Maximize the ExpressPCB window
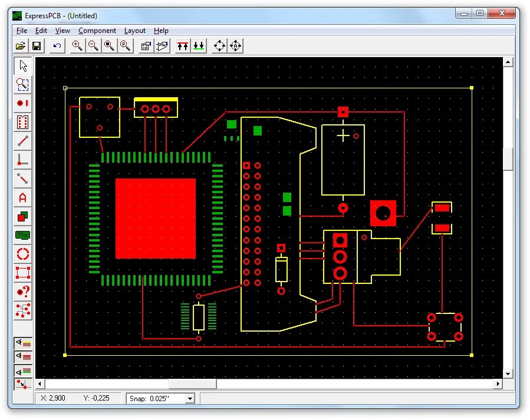 [480, 14]
